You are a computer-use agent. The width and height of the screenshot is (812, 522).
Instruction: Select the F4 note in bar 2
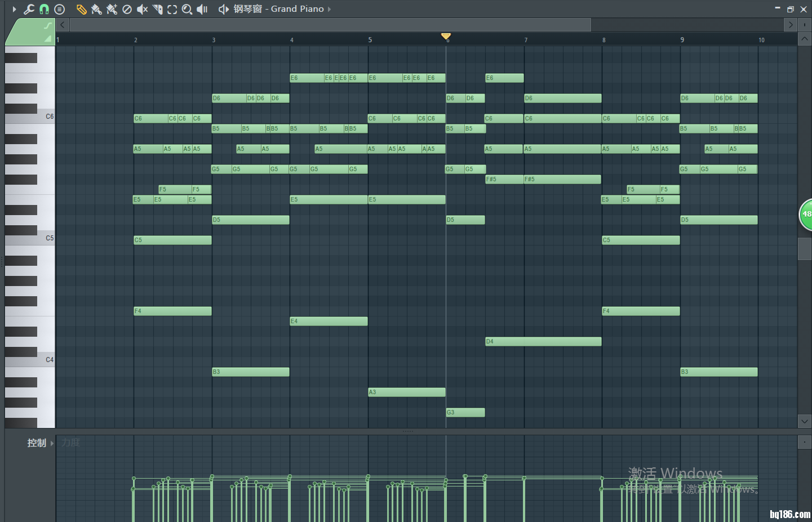(172, 311)
